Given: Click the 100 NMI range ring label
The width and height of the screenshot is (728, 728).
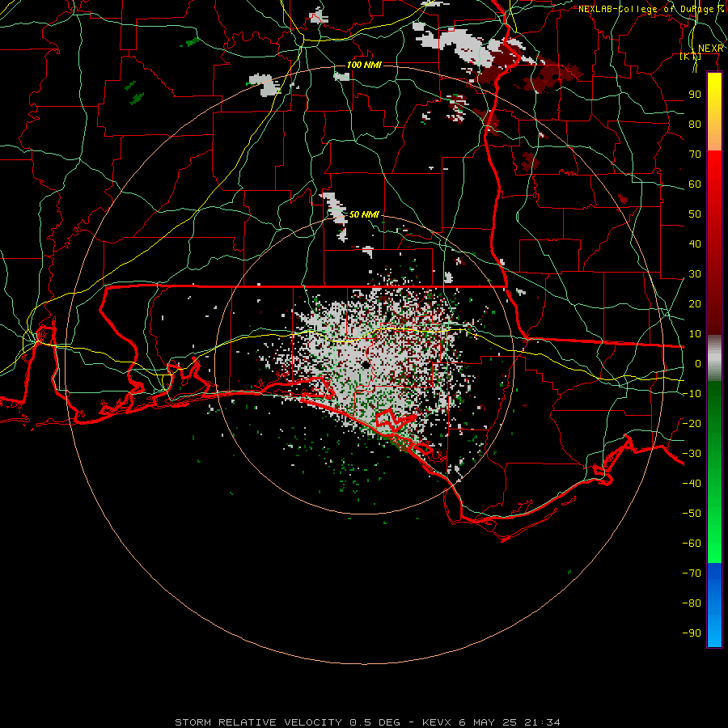Looking at the screenshot, I should [364, 65].
